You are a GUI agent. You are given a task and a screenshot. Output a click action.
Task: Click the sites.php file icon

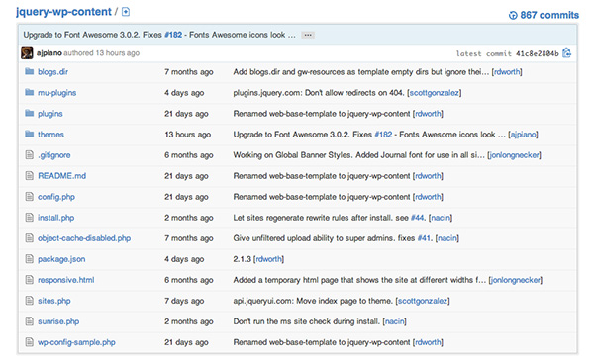tap(29, 301)
